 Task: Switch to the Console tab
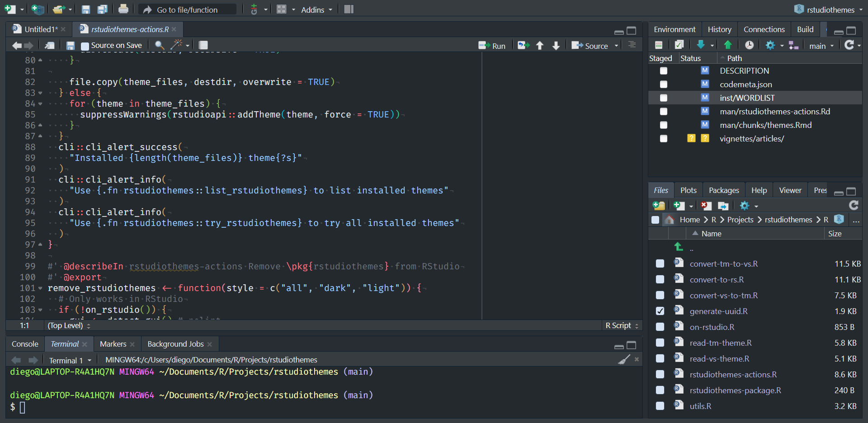point(25,344)
